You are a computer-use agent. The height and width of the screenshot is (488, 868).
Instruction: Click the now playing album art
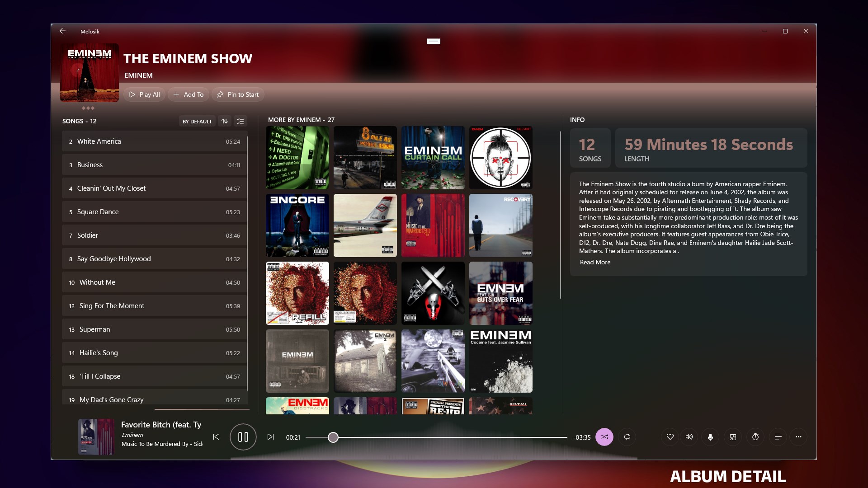pos(96,436)
